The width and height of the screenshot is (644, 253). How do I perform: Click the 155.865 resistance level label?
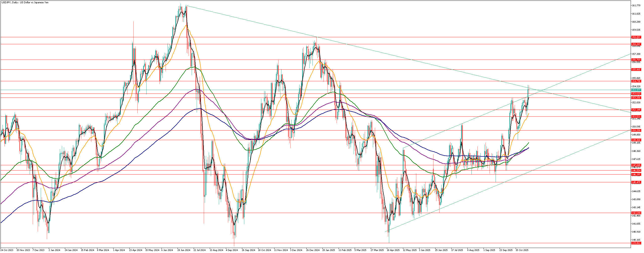point(636,70)
